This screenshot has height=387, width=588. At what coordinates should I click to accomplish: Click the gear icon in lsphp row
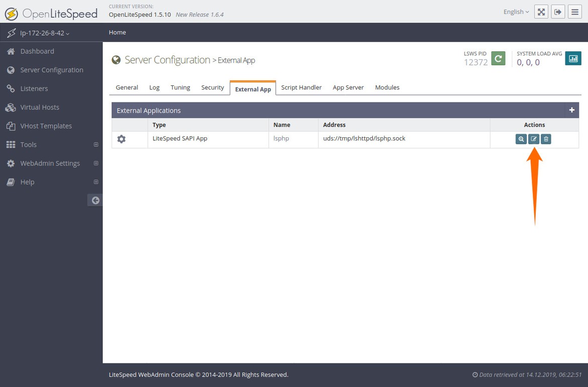[x=121, y=139]
